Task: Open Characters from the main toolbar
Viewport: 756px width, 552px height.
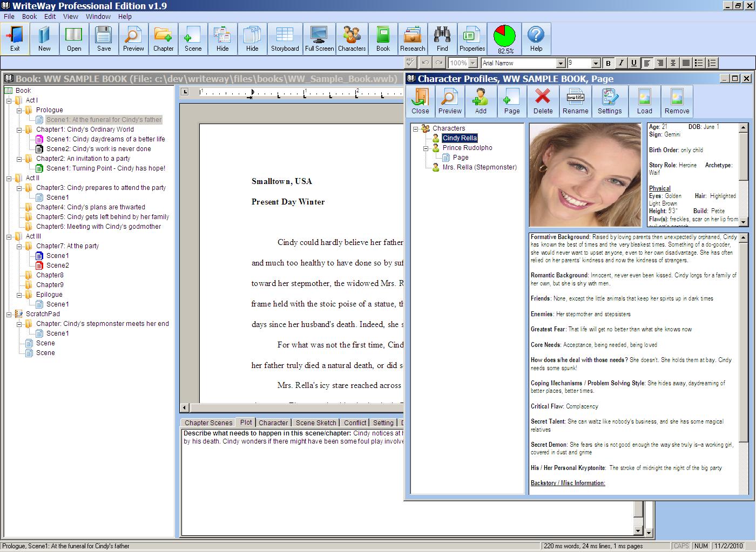Action: coord(352,39)
